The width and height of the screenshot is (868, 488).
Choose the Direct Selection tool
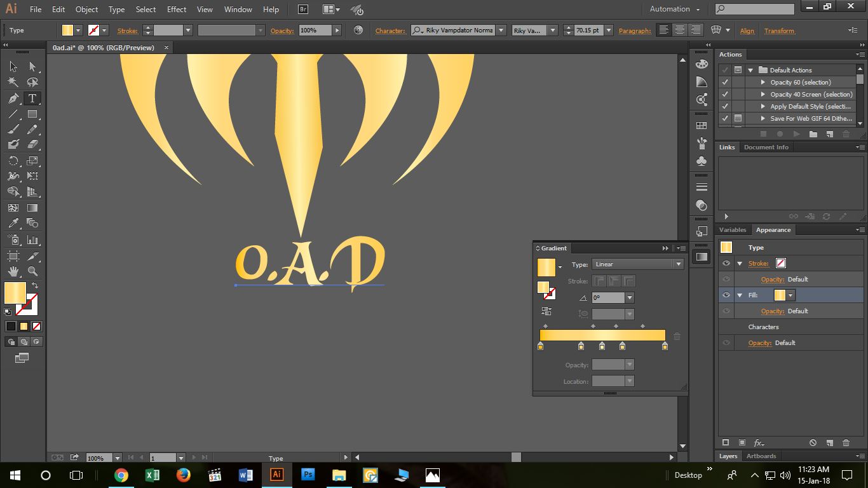click(x=32, y=66)
